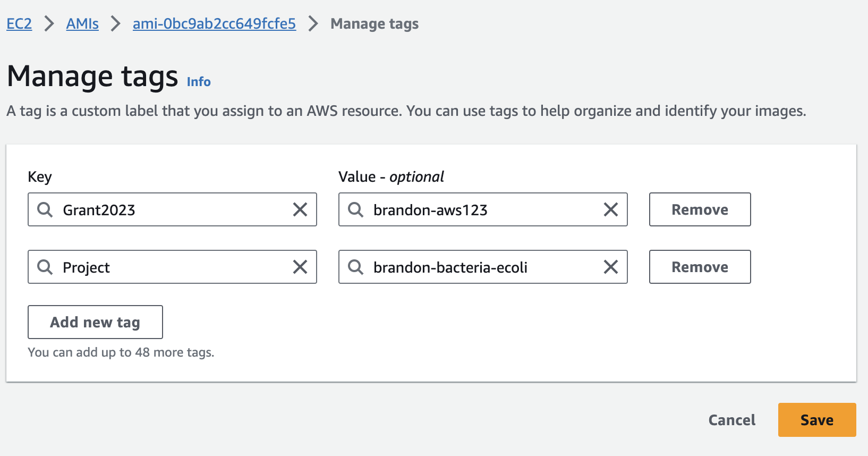Image resolution: width=868 pixels, height=456 pixels.
Task: Click the search icon in brandon-aws123 field
Action: click(356, 210)
